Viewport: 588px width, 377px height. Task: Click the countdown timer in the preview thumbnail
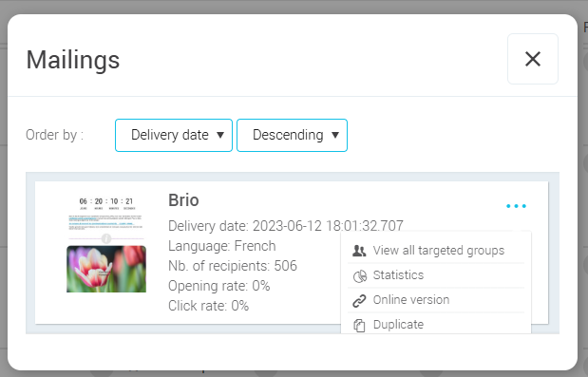coord(106,203)
